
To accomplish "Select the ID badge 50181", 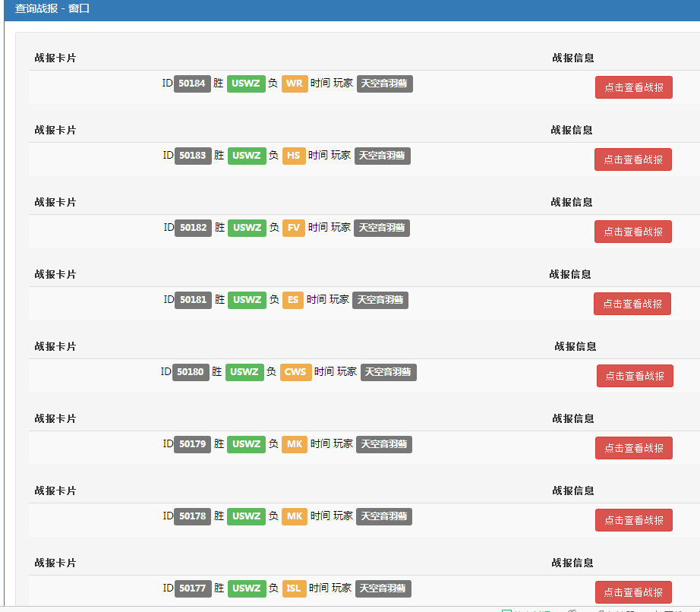I will point(193,300).
